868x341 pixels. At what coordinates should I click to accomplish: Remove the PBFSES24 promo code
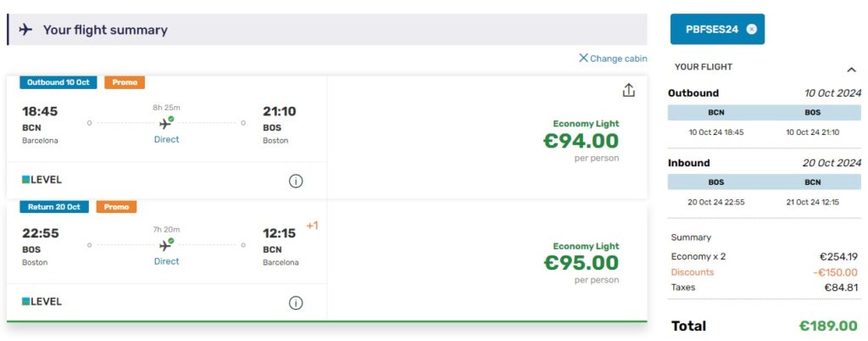751,29
